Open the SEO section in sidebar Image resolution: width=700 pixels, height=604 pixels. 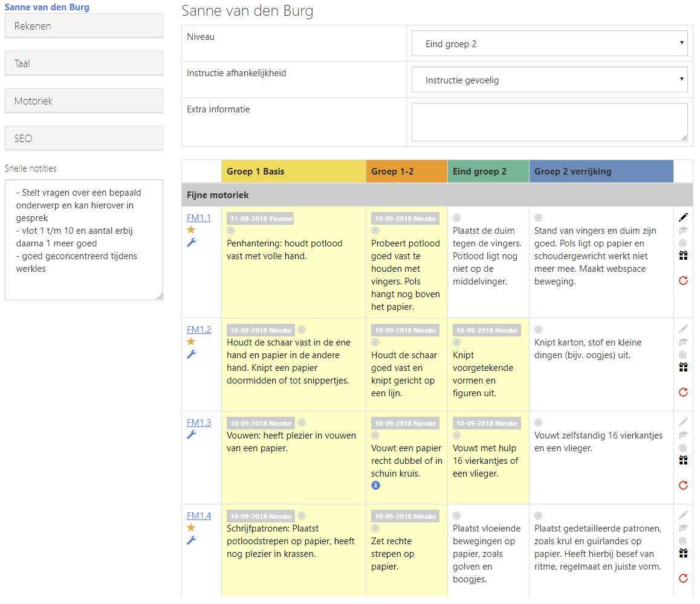coord(84,138)
